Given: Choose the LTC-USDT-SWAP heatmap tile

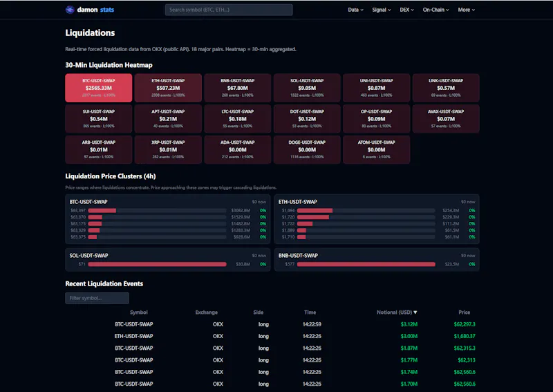Looking at the screenshot, I should [x=237, y=118].
